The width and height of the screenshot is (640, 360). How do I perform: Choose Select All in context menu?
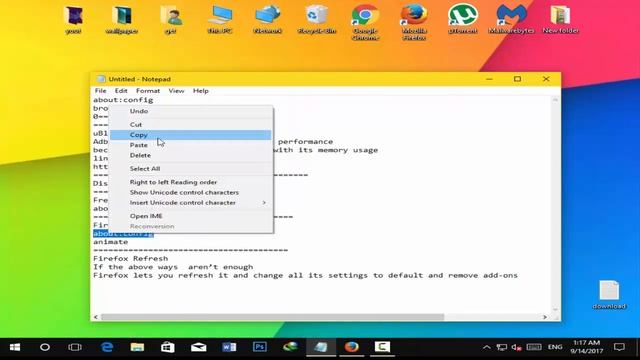191,169
